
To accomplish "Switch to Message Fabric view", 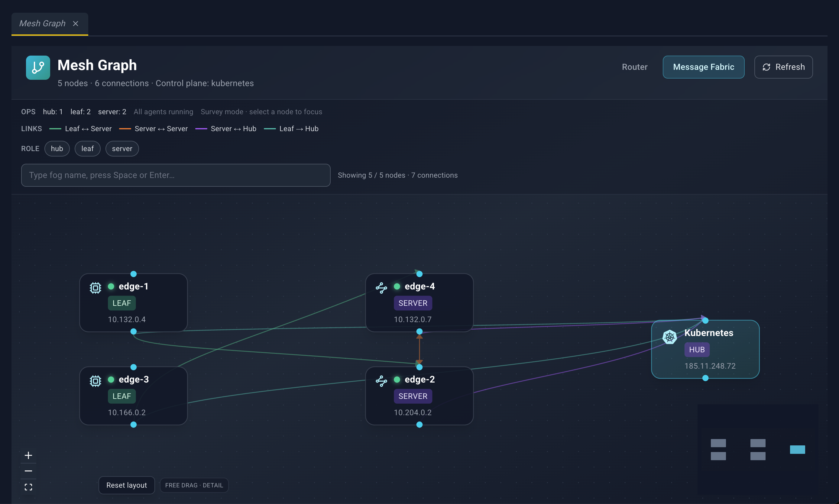I will [704, 67].
